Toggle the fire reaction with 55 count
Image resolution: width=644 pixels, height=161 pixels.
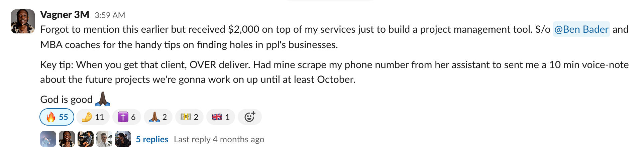point(57,117)
